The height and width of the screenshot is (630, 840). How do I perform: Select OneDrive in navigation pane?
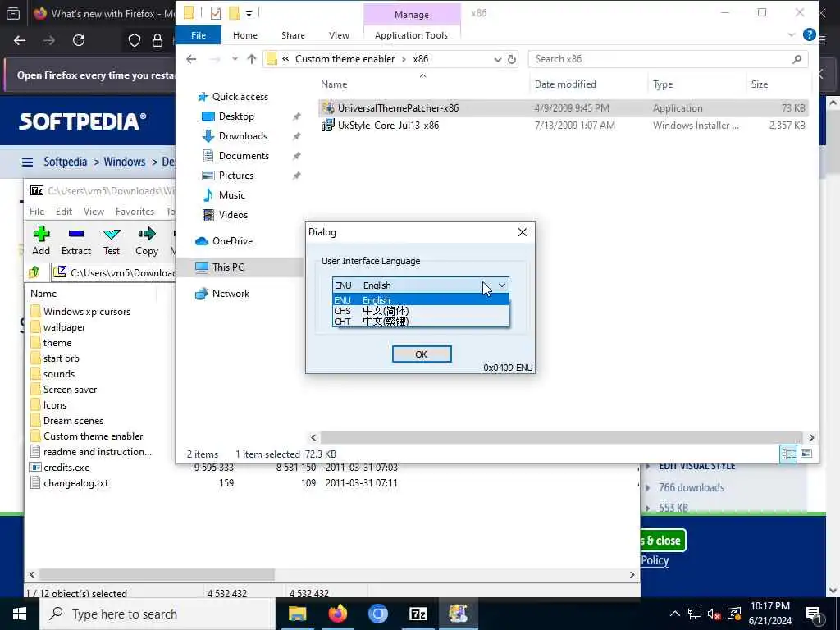(x=232, y=241)
